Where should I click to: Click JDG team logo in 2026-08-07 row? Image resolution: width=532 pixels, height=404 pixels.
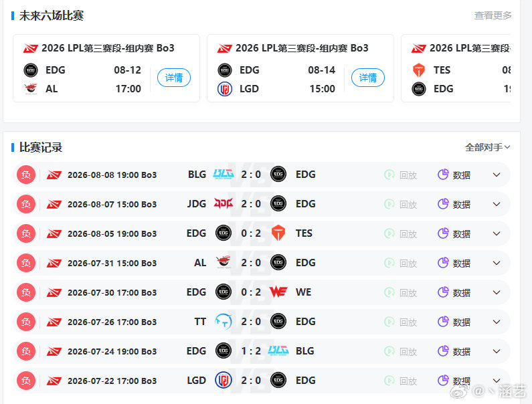[224, 203]
